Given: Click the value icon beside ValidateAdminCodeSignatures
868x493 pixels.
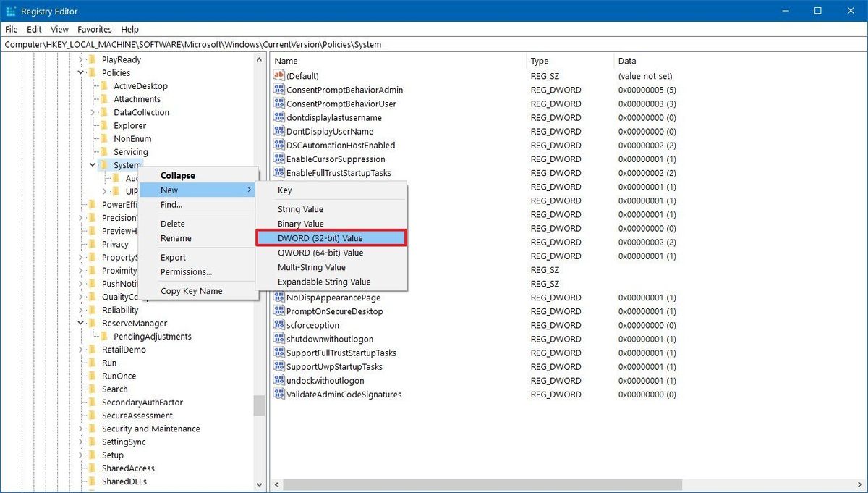Looking at the screenshot, I should click(278, 394).
